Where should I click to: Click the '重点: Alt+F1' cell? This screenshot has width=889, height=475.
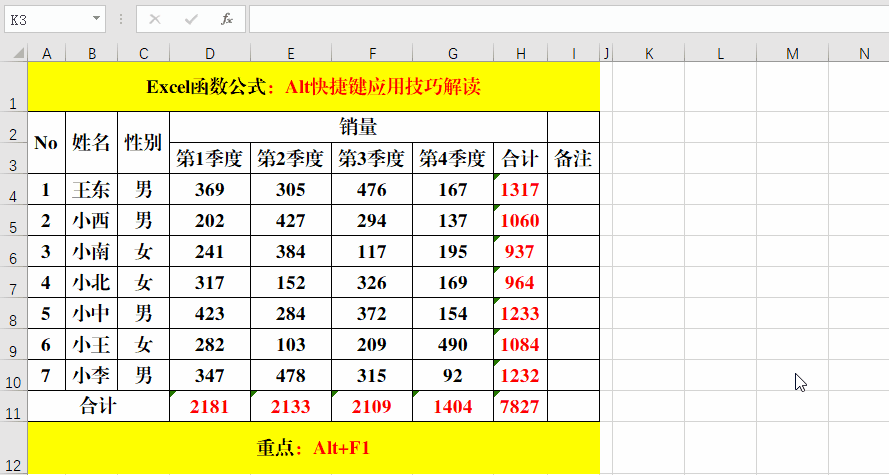pos(314,448)
